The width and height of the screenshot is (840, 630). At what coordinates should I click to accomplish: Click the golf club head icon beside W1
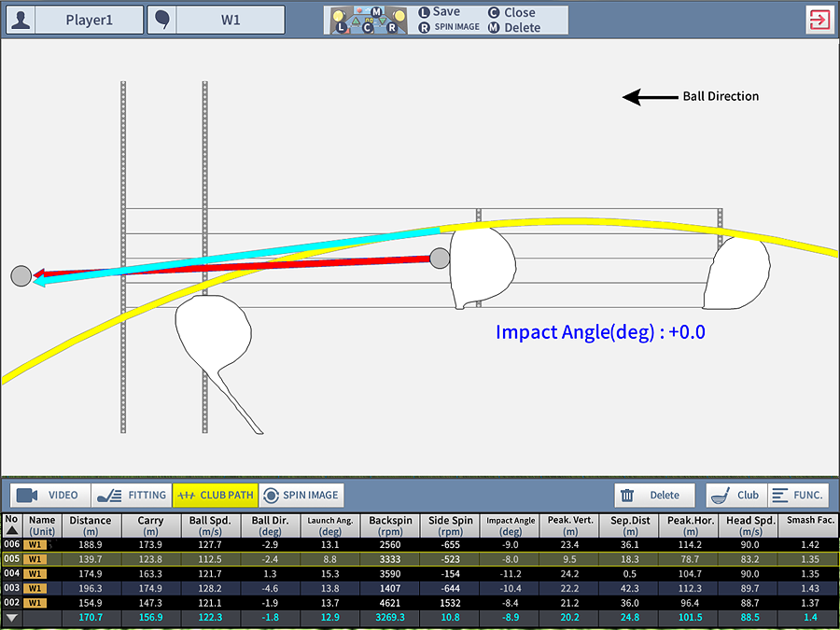click(161, 20)
